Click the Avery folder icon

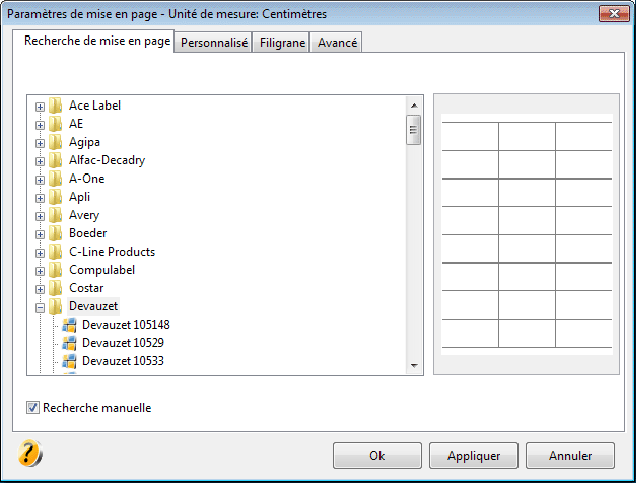(x=56, y=215)
